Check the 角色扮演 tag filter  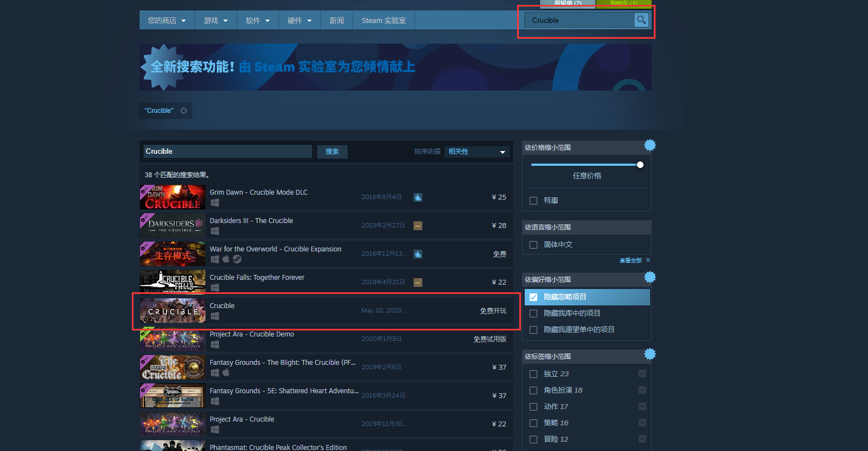tap(533, 390)
